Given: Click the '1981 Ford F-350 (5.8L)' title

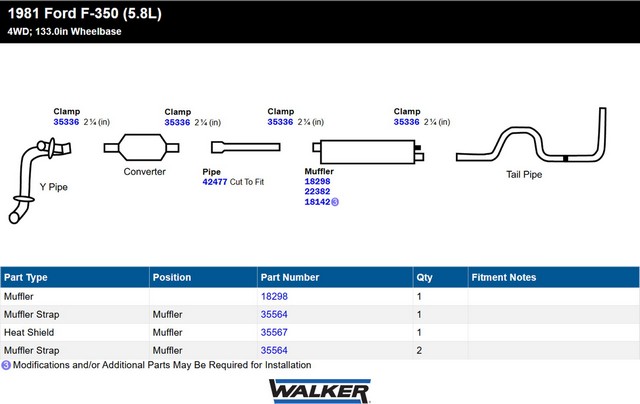Looking at the screenshot, I should click(85, 13).
